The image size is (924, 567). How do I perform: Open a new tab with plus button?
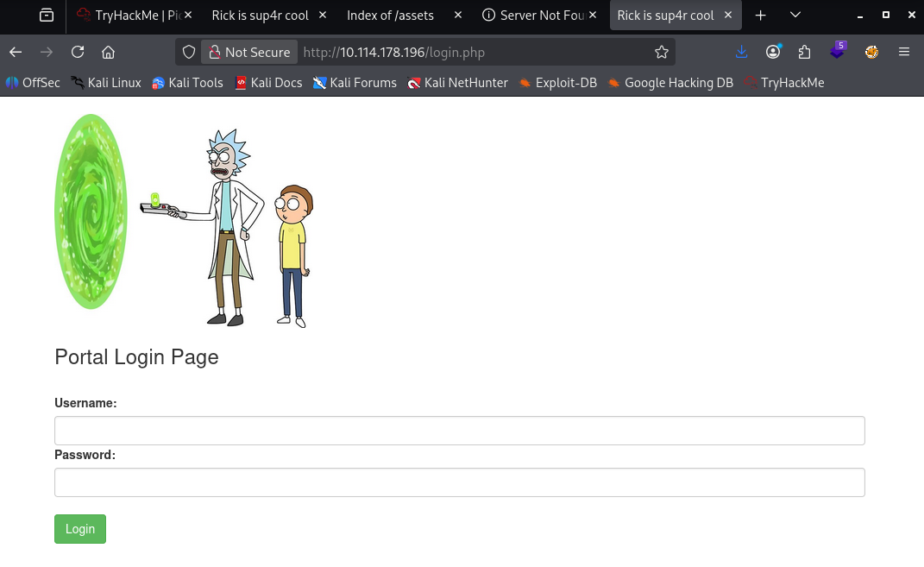(760, 16)
